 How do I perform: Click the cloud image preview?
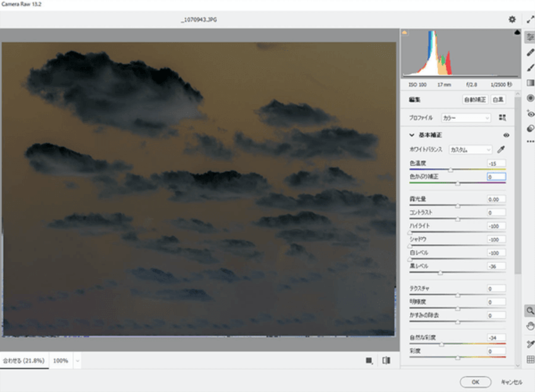pos(199,189)
